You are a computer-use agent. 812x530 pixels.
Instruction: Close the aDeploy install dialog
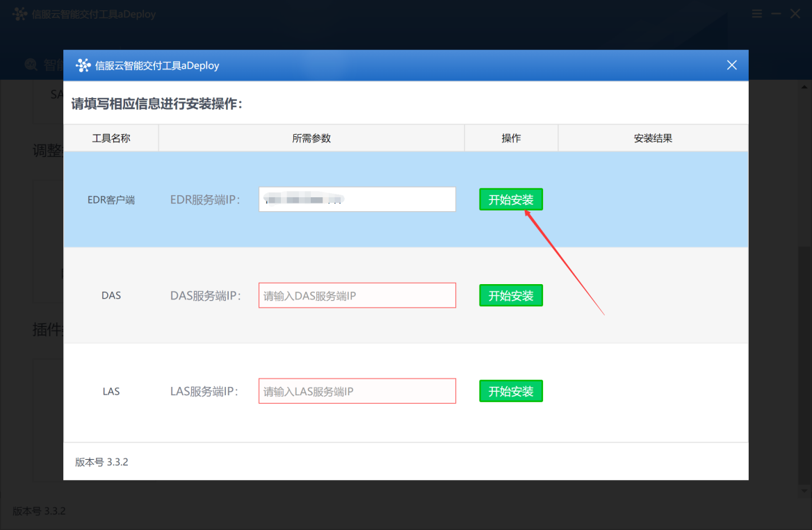click(732, 65)
